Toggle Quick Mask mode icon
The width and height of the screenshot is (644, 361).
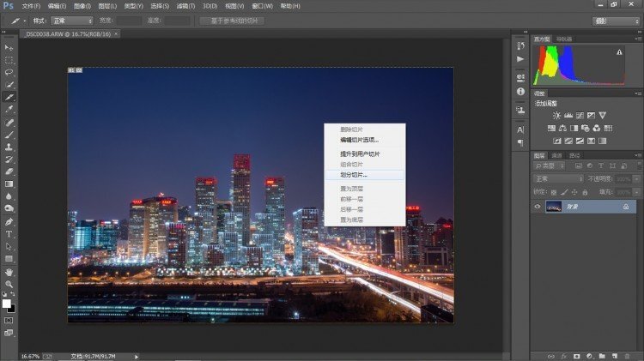pos(9,320)
